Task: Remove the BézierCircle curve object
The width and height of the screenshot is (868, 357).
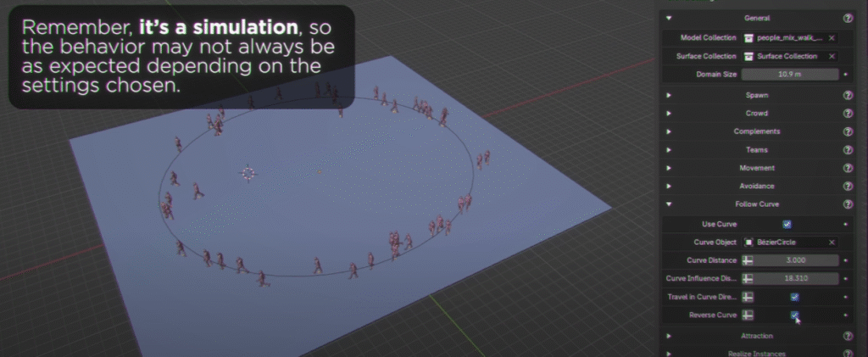Action: point(832,242)
